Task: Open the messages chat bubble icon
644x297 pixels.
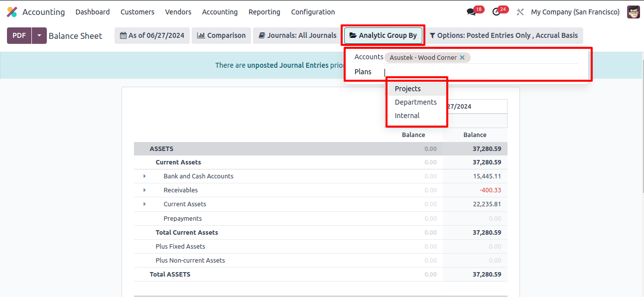Action: click(x=471, y=12)
